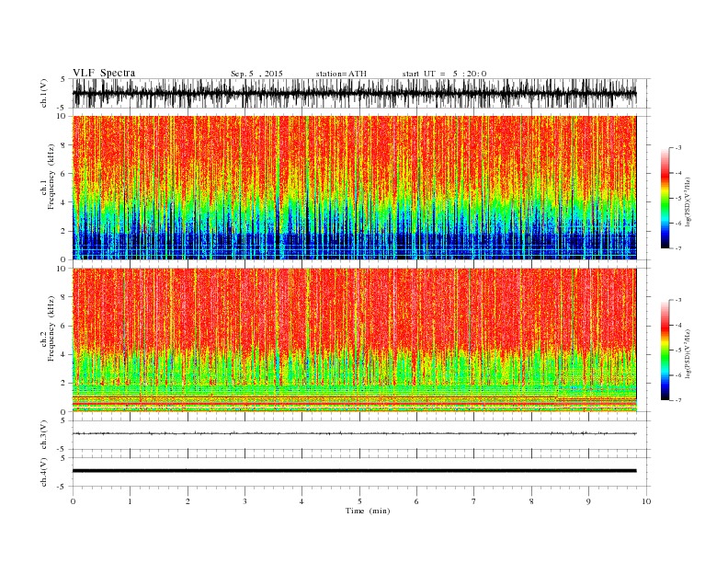
Task: Select the "ch.4(V)" axis label
Action: [44, 472]
